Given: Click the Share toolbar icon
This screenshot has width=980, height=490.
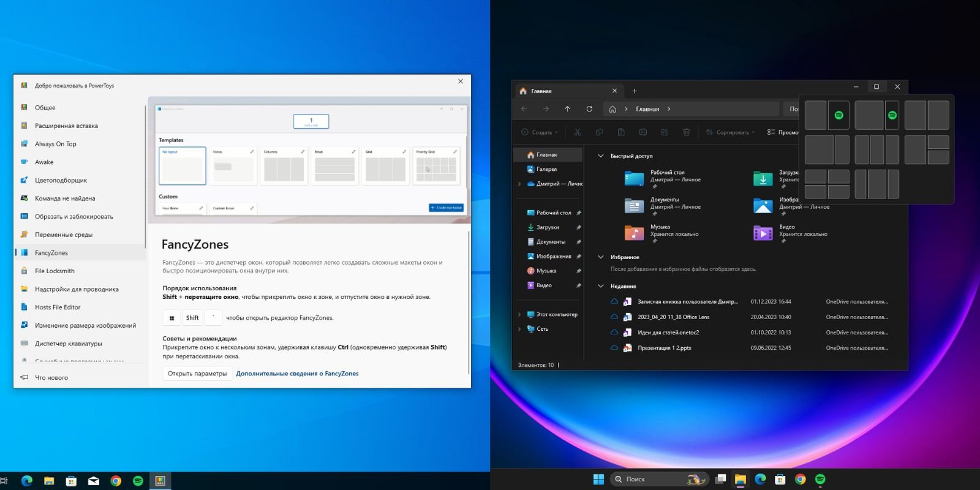Looking at the screenshot, I should point(665,132).
